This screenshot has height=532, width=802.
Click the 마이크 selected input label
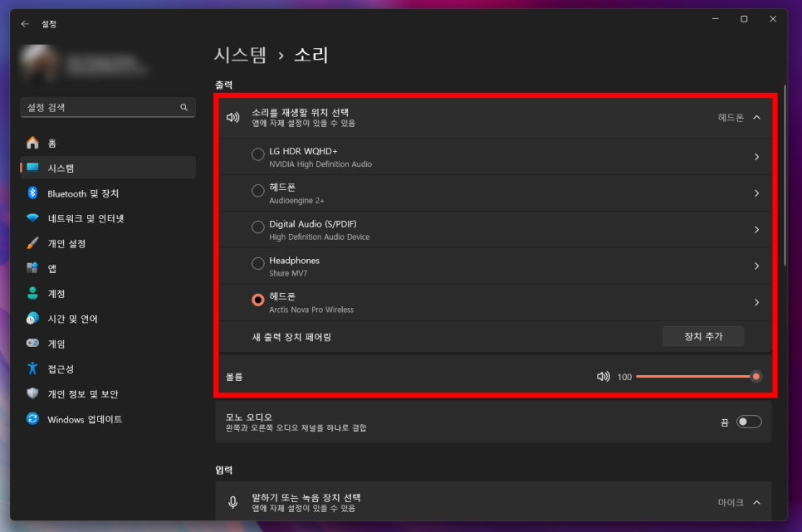click(731, 502)
